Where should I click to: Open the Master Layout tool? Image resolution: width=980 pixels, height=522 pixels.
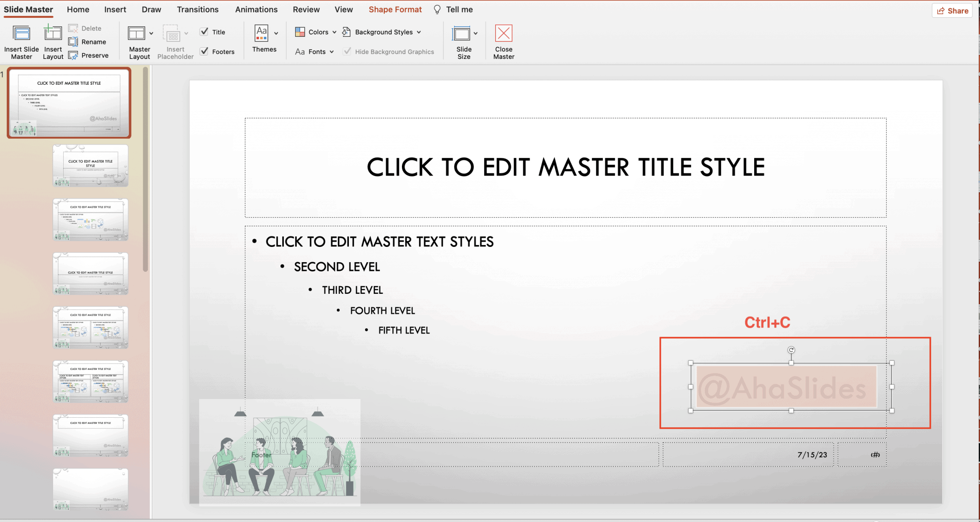[x=136, y=33]
